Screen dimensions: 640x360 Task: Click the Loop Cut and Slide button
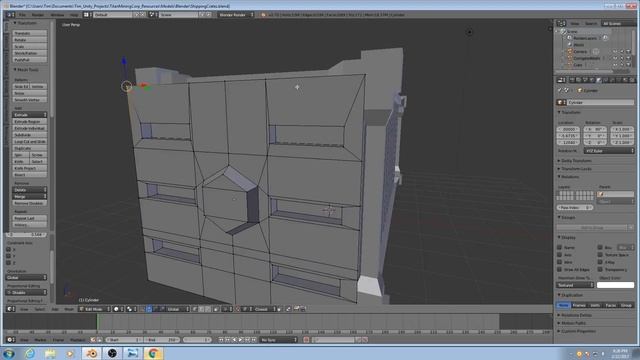point(30,141)
